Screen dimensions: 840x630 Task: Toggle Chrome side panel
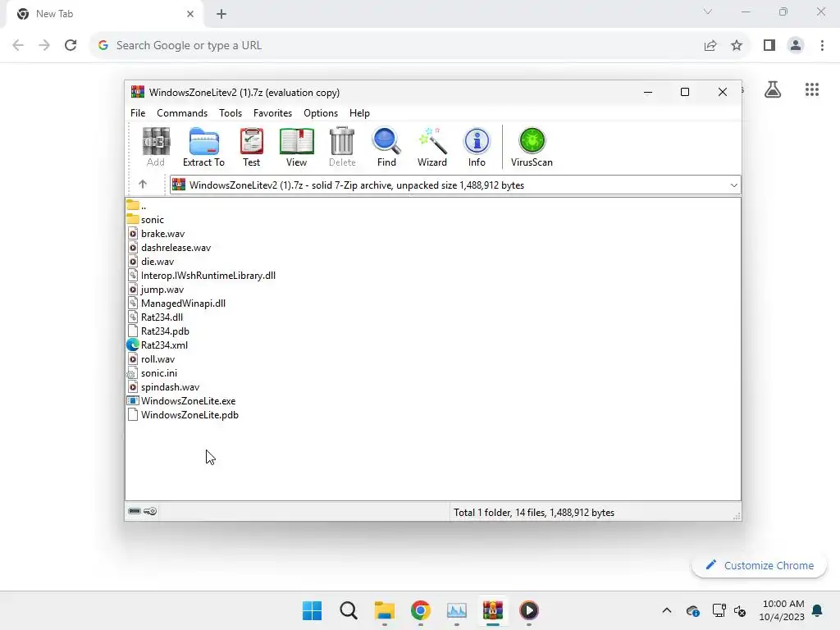pyautogui.click(x=769, y=46)
